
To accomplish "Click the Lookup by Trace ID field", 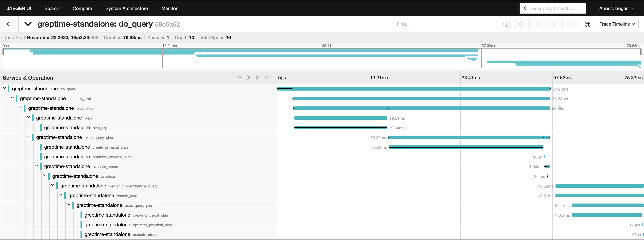I will 552,9.
